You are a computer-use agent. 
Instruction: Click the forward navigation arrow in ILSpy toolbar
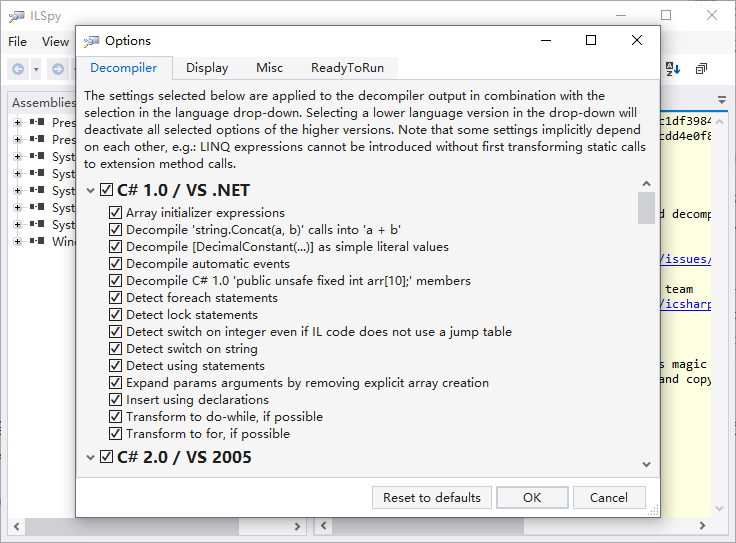pos(58,69)
